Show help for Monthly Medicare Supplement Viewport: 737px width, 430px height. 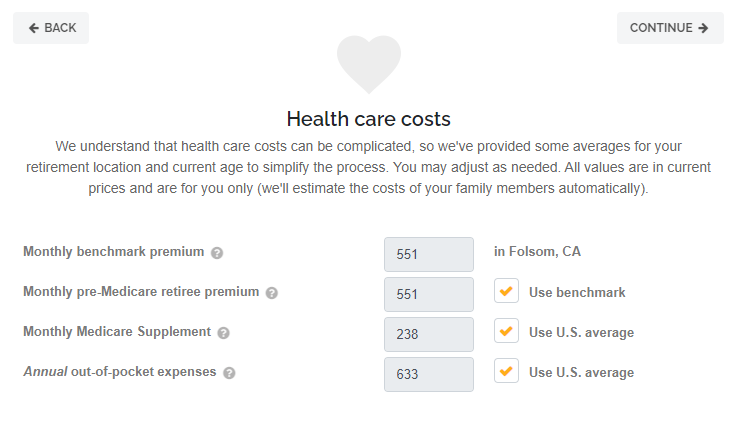click(x=223, y=333)
